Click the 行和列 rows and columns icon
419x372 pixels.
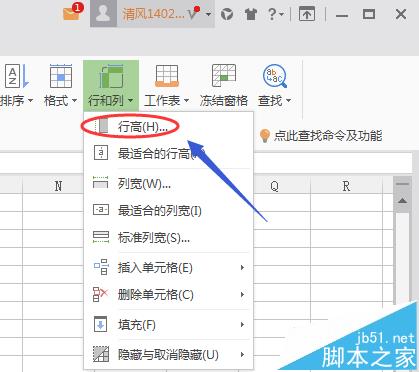click(x=111, y=76)
